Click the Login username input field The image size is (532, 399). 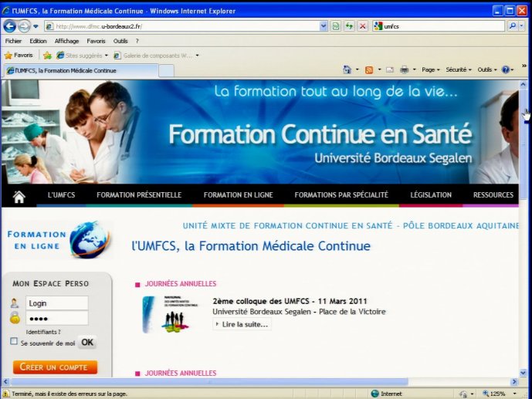click(57, 303)
